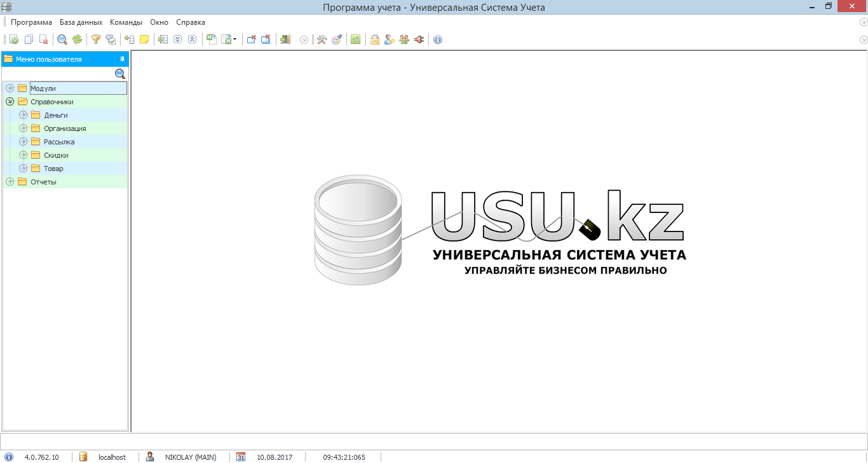Open the Программа menu
The image size is (868, 463).
coord(31,22)
